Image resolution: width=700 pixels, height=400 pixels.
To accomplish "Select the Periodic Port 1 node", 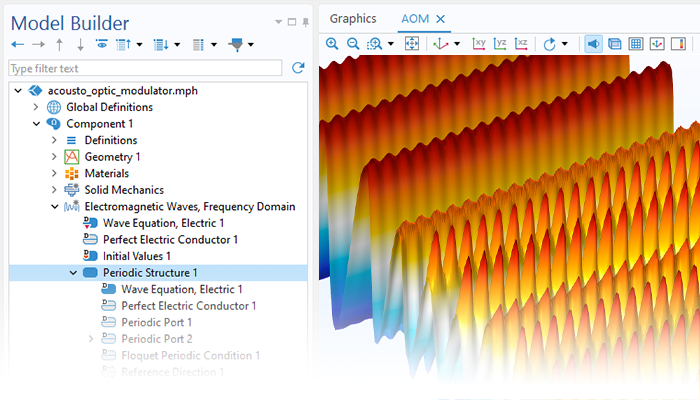I will (x=156, y=322).
